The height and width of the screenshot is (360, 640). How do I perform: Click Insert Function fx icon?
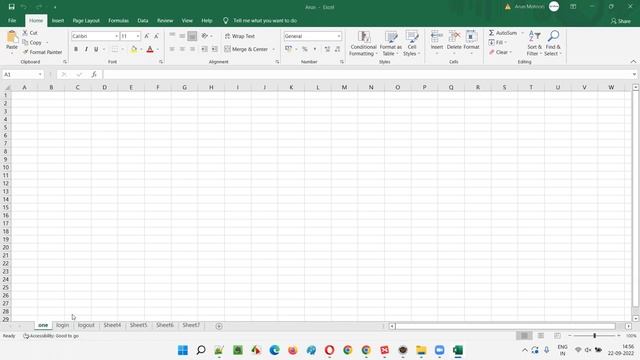[94, 74]
